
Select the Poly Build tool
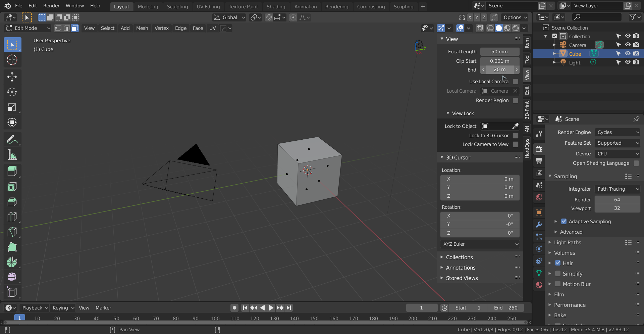coord(12,247)
